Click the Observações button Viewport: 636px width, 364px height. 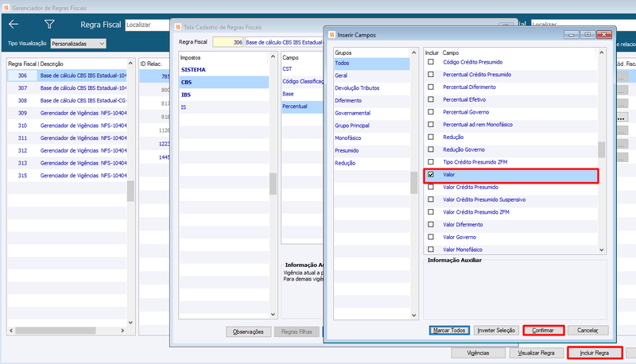248,331
